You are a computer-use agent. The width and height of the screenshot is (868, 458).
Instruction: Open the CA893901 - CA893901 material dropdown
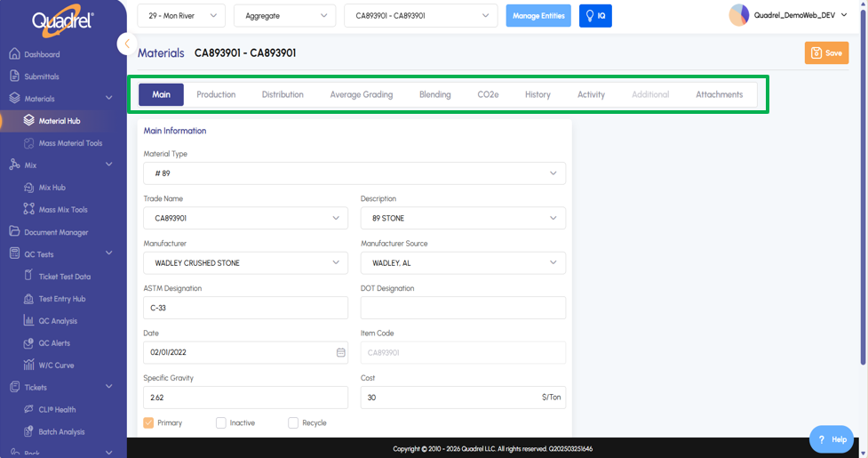pos(421,15)
